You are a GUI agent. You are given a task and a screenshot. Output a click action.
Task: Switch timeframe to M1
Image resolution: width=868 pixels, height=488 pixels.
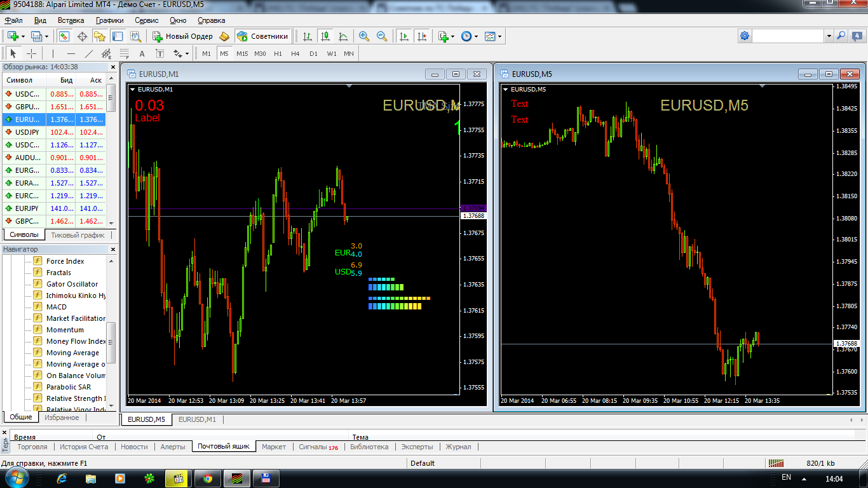pyautogui.click(x=207, y=53)
